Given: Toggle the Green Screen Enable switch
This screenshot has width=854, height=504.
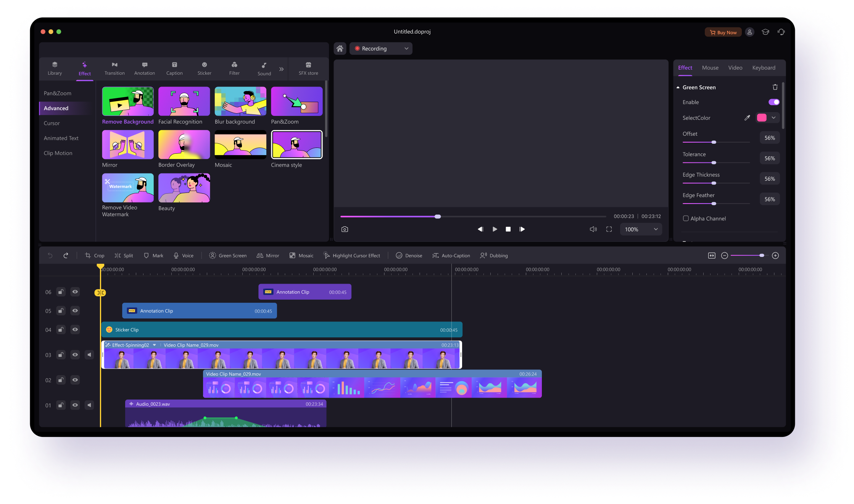Looking at the screenshot, I should pyautogui.click(x=773, y=102).
